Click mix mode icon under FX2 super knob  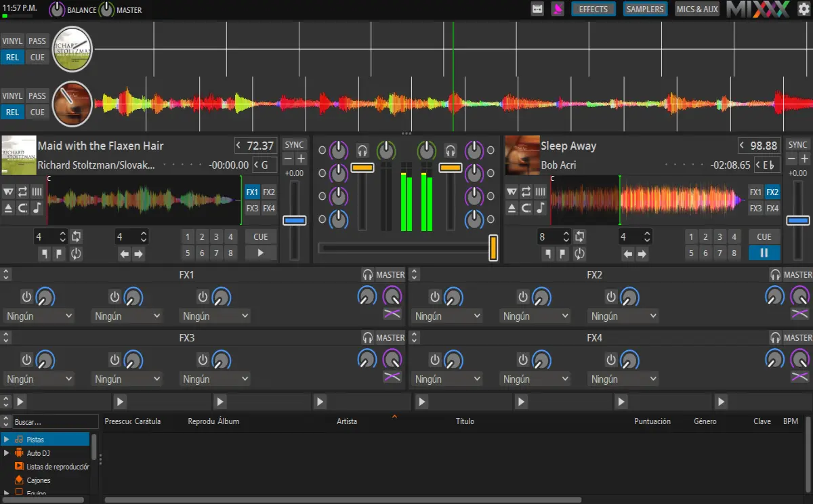[799, 314]
